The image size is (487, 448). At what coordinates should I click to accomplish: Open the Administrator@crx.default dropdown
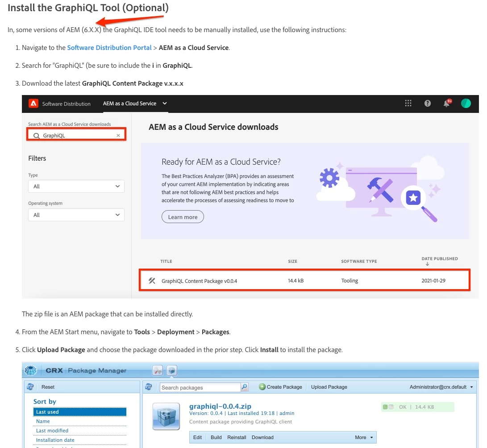441,387
